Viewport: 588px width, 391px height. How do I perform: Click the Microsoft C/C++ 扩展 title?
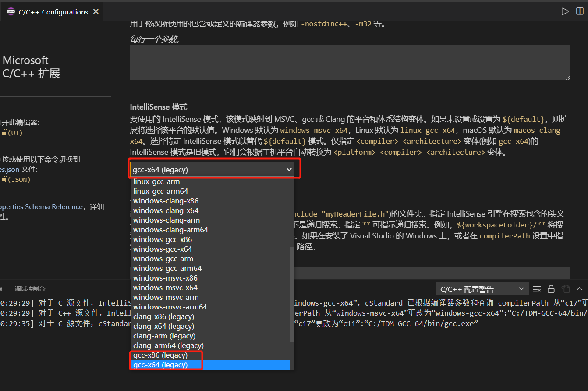click(x=31, y=67)
